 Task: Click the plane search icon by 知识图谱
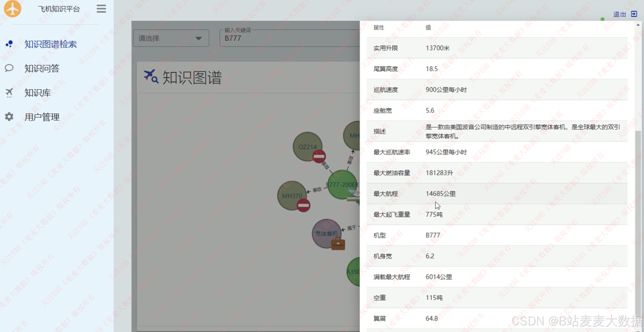click(x=151, y=76)
